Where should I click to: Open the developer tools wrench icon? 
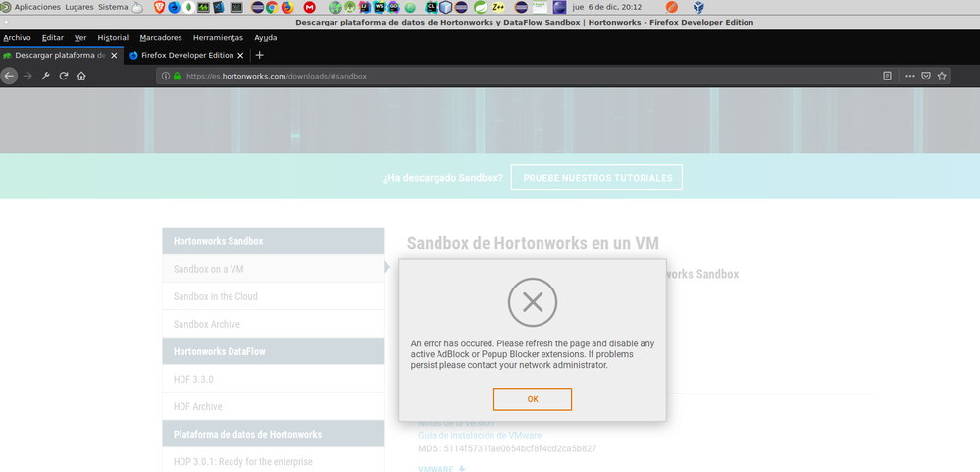click(x=45, y=76)
